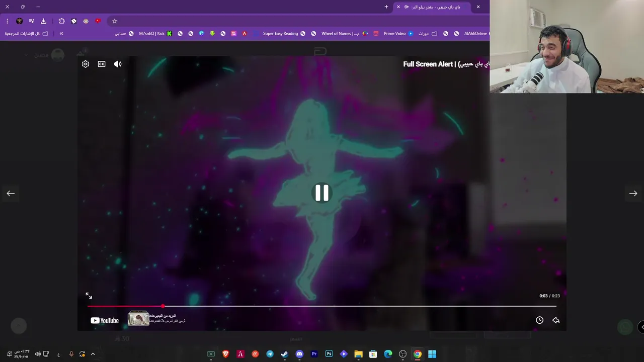Bookmark this page with star icon
Image resolution: width=644 pixels, height=362 pixels.
115,21
